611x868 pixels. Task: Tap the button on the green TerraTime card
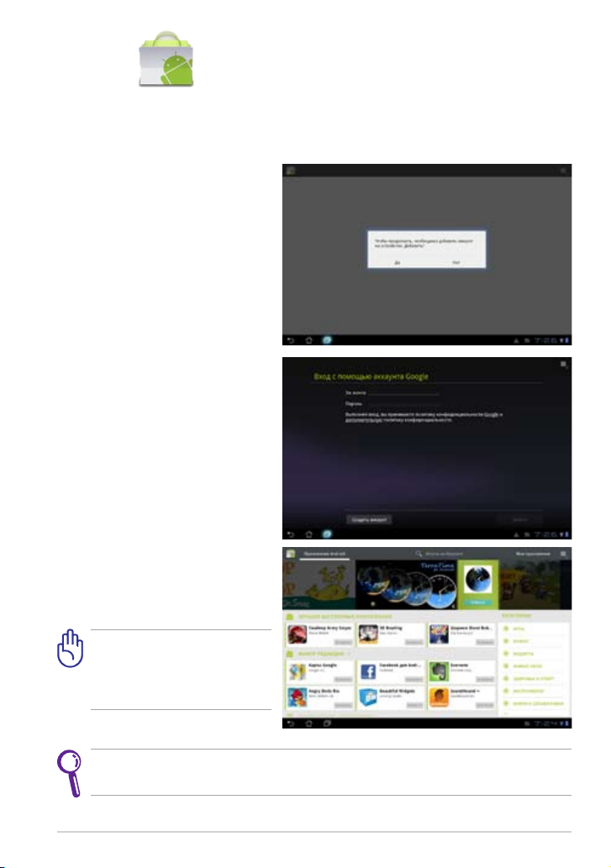(x=477, y=602)
